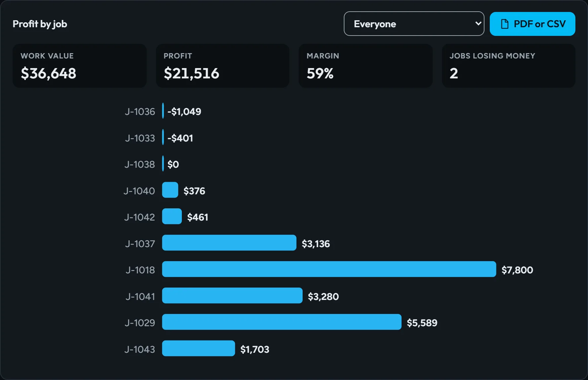Select the Profit $21,516 card

(223, 66)
